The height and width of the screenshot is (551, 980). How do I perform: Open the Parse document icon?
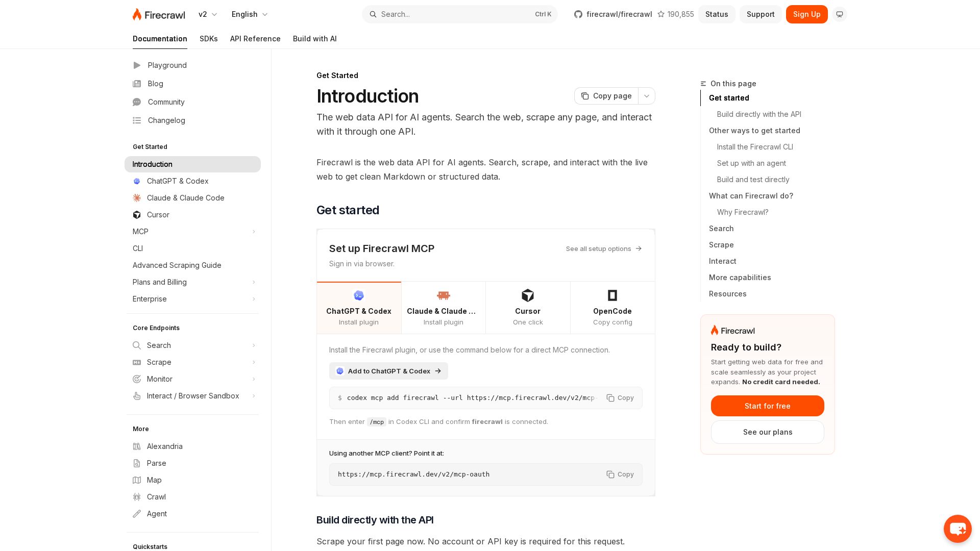click(x=137, y=463)
